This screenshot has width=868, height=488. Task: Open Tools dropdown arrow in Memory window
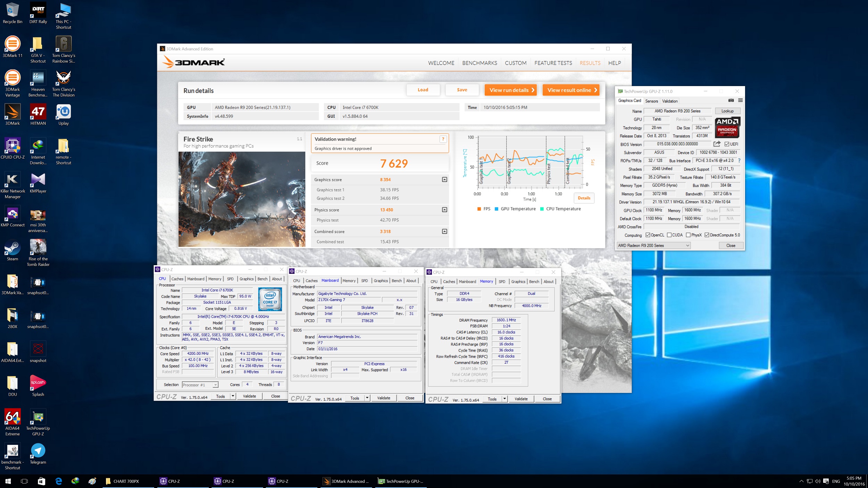point(504,399)
